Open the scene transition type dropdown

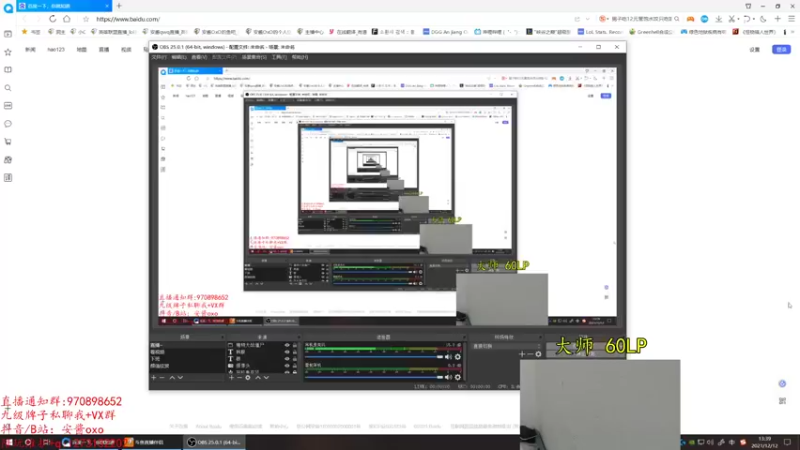click(505, 346)
